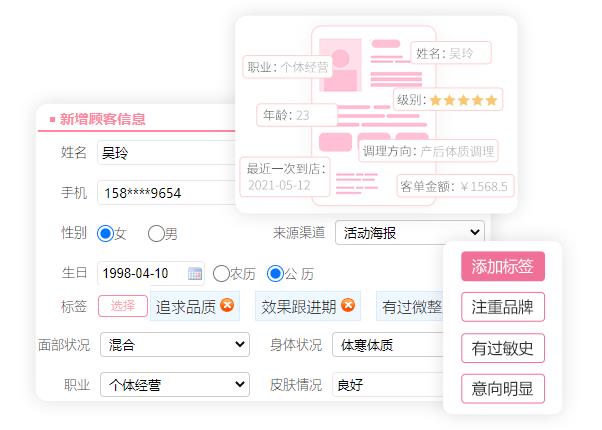Choose 公历 calendar type
Image resolution: width=602 pixels, height=430 pixels.
pyautogui.click(x=276, y=273)
